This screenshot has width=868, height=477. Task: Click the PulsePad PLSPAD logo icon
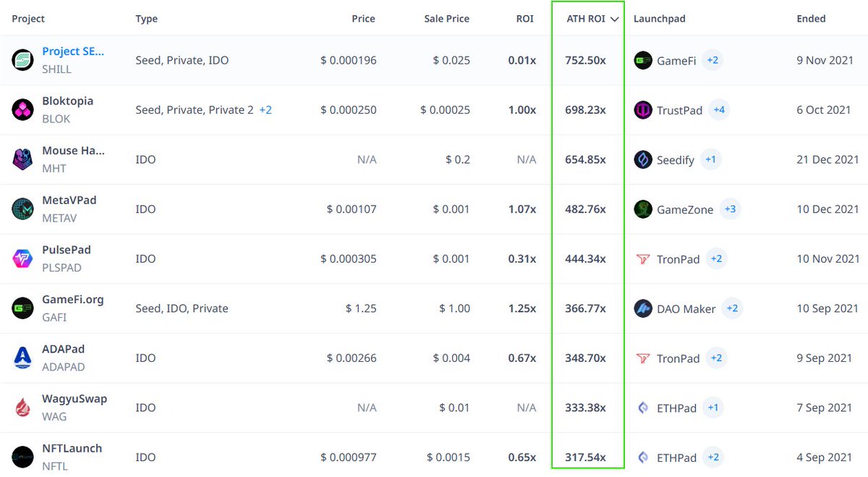[x=23, y=258]
